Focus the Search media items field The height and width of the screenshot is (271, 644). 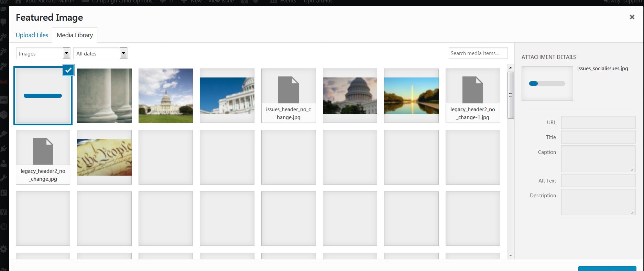[x=478, y=53]
